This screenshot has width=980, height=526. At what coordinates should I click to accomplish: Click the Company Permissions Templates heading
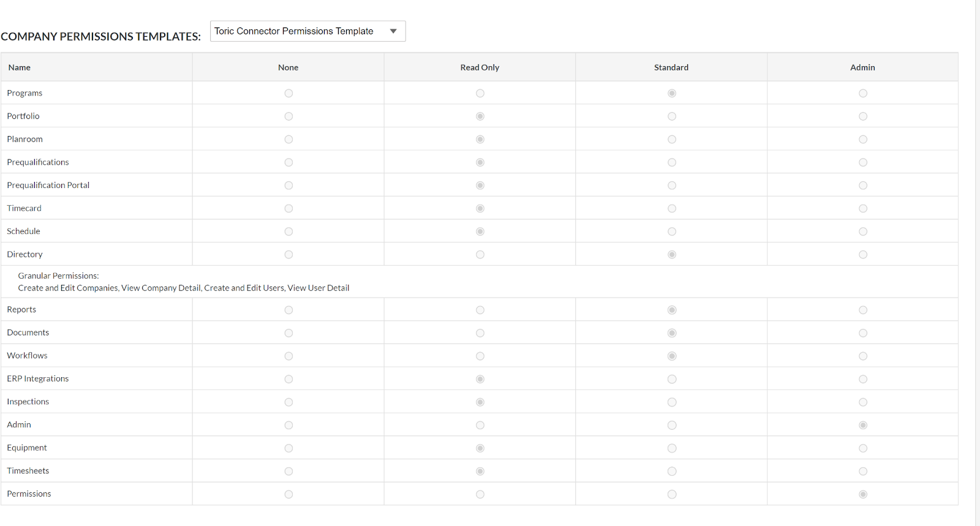click(x=100, y=36)
